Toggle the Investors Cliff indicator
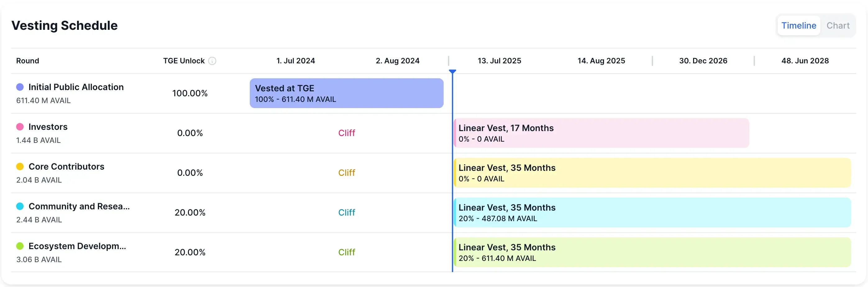 346,133
